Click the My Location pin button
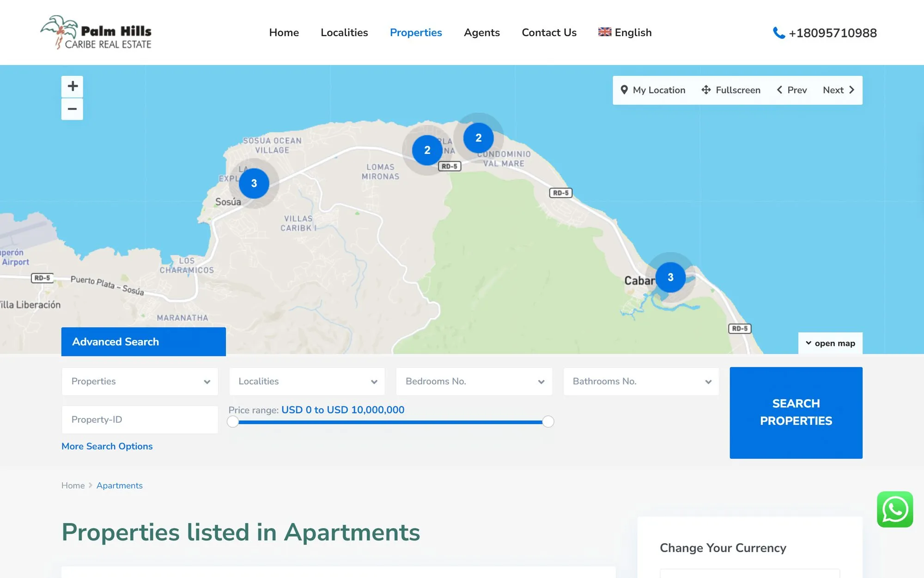 [652, 90]
